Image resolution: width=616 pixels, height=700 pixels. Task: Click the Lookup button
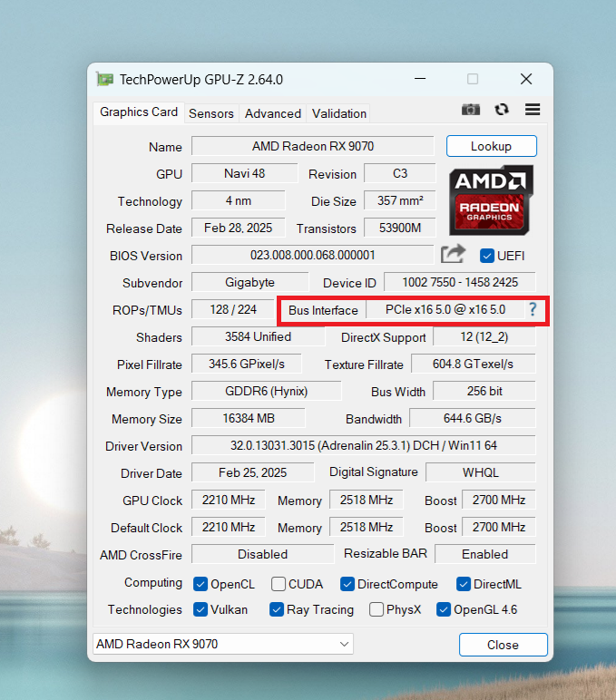492,146
